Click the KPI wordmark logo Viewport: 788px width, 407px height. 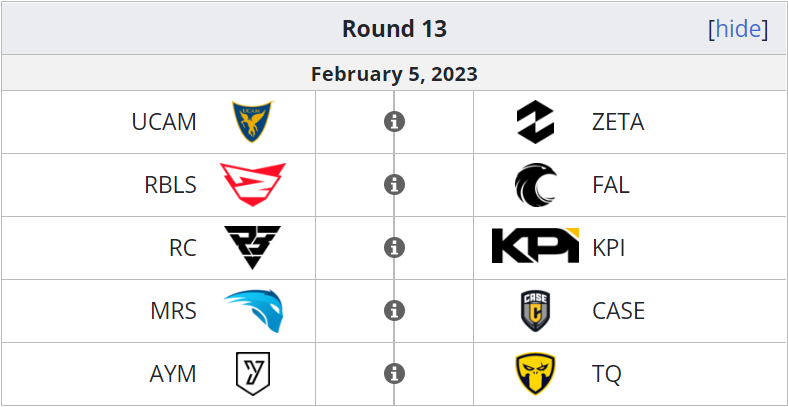[x=535, y=245]
